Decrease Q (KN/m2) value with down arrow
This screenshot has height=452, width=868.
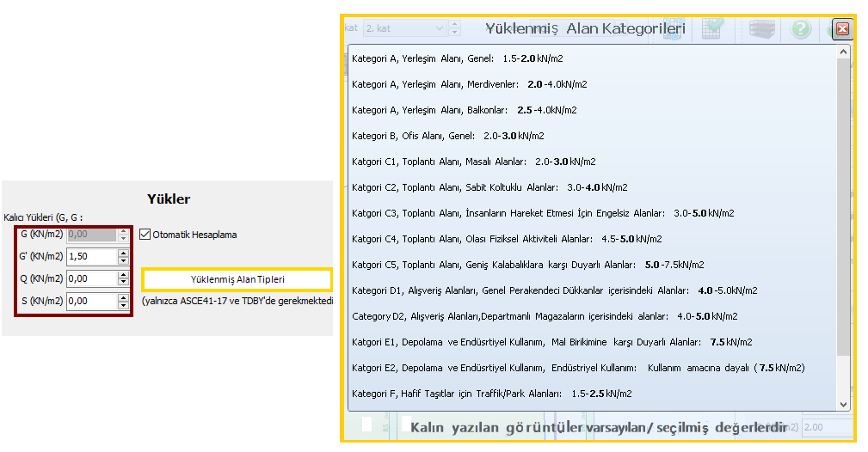(x=124, y=283)
